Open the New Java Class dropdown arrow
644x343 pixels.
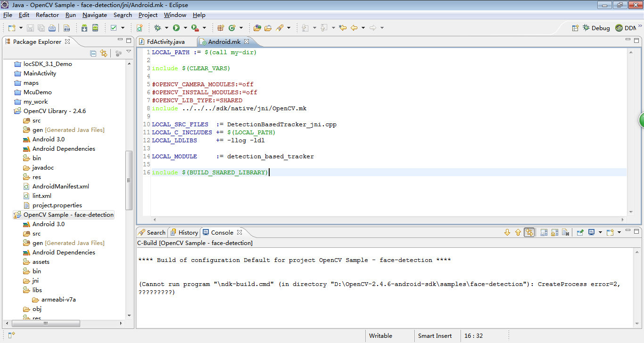[241, 28]
